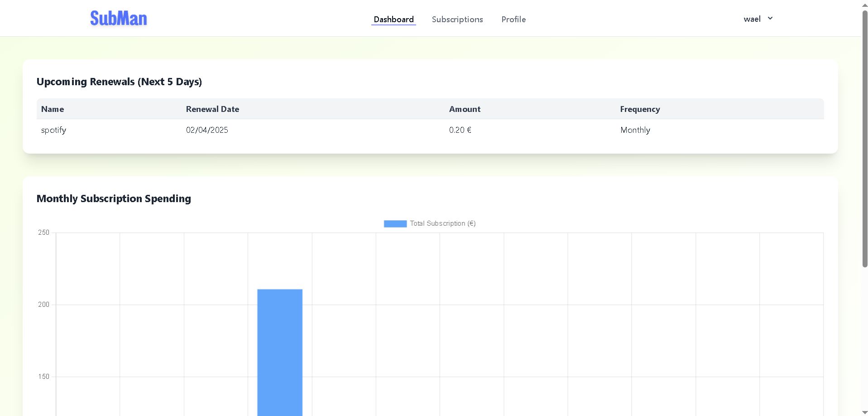Click the Monthly frequency cell
This screenshot has width=868, height=416.
point(635,130)
